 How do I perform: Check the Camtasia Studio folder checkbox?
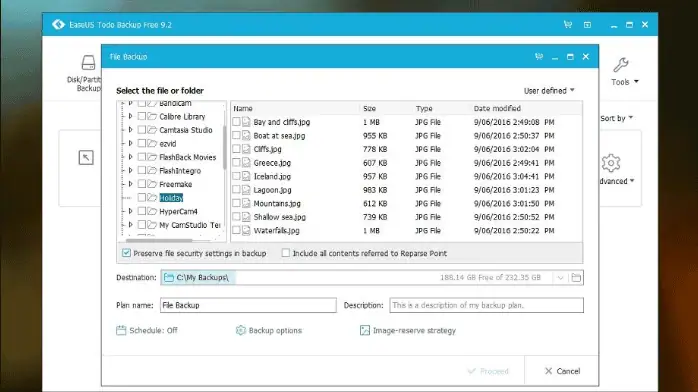click(142, 130)
